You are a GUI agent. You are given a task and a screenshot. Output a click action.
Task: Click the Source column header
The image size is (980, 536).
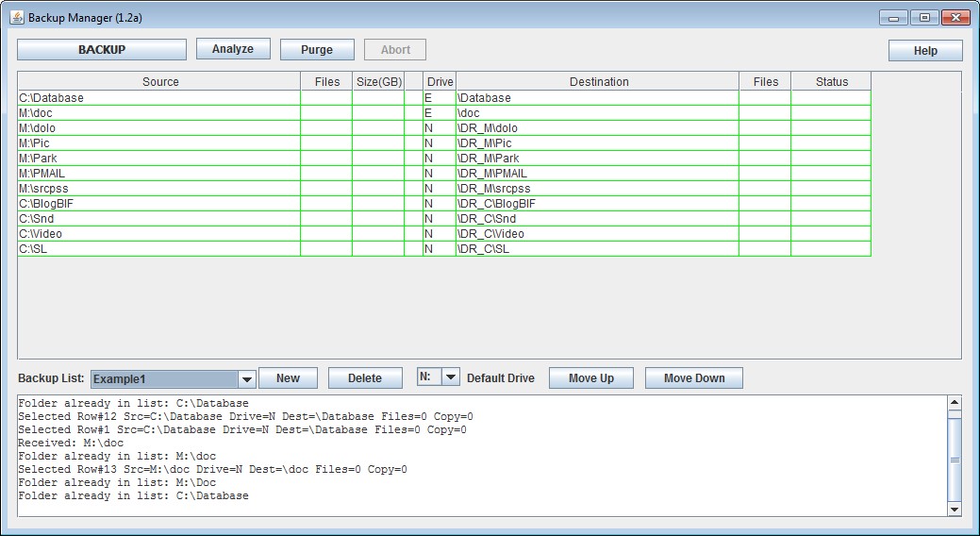159,82
